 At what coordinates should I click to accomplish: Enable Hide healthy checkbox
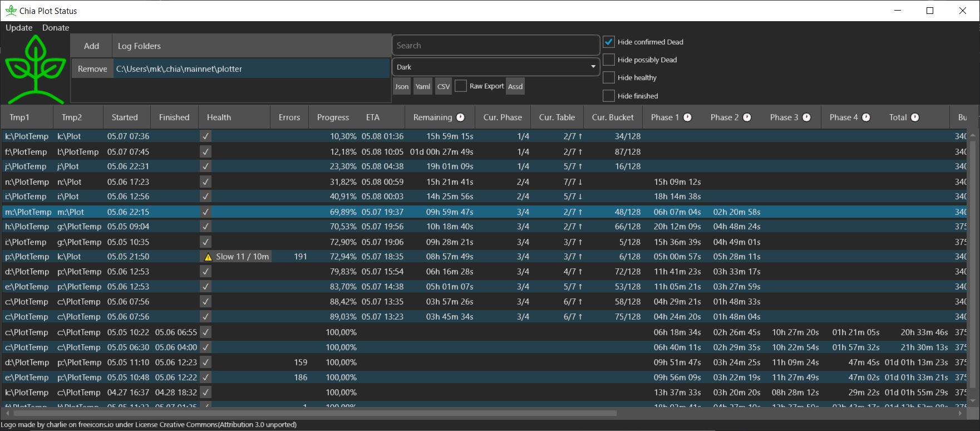point(609,77)
